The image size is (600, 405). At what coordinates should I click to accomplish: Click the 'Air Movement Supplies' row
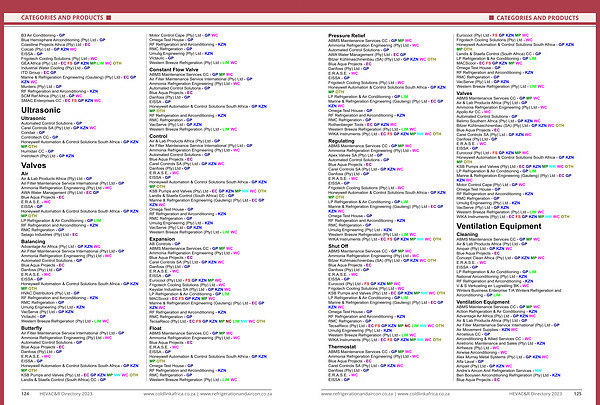487,329
